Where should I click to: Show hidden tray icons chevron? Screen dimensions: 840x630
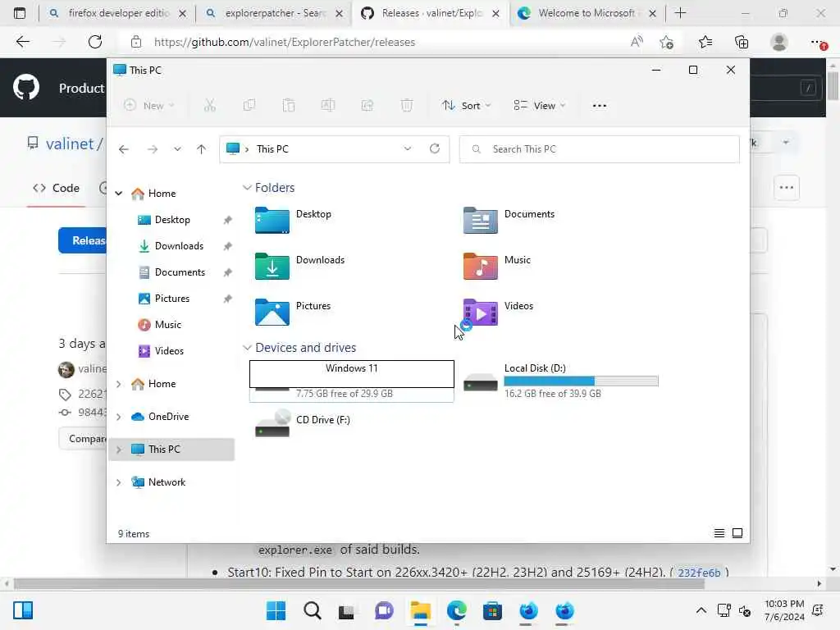[701, 610]
